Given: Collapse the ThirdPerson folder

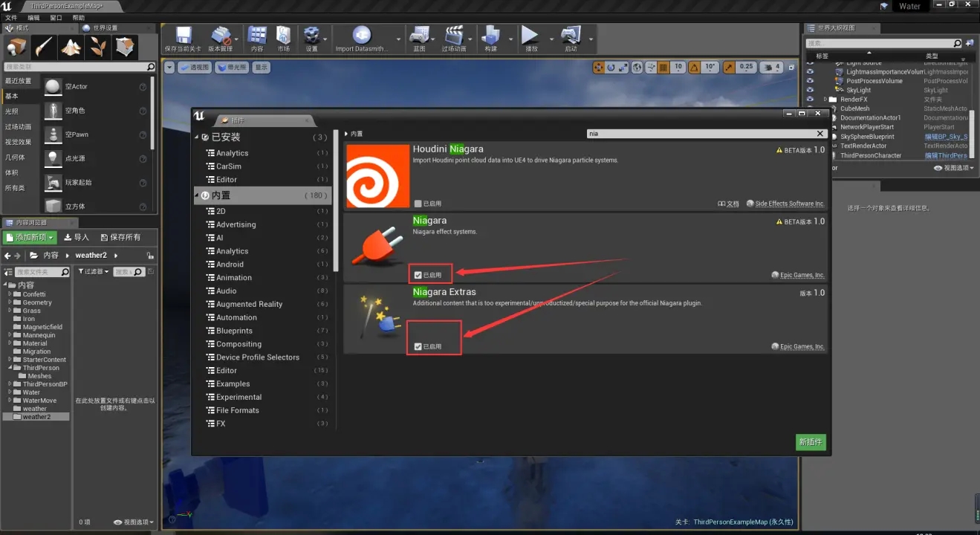Looking at the screenshot, I should (x=10, y=368).
